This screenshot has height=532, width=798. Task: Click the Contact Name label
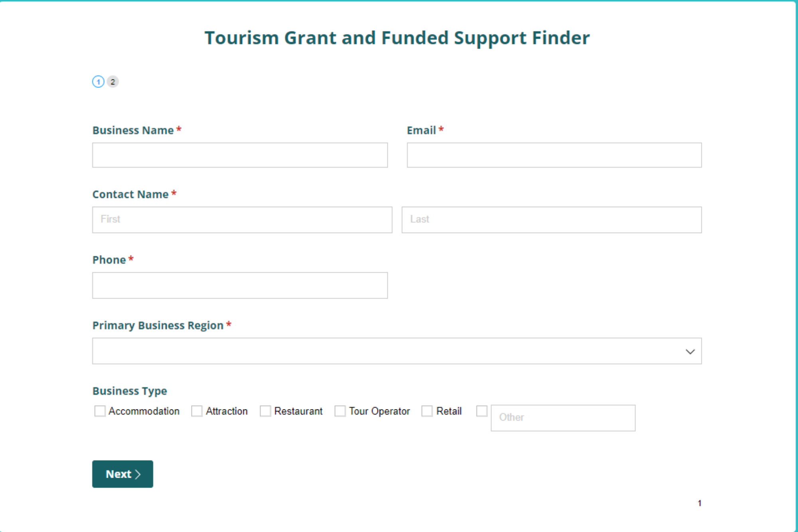point(130,194)
